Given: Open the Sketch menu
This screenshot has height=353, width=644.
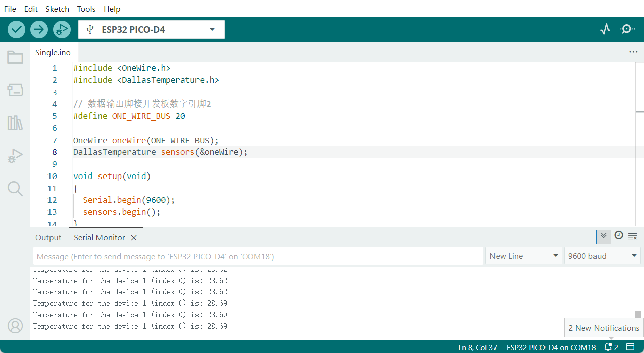Looking at the screenshot, I should click(x=57, y=9).
